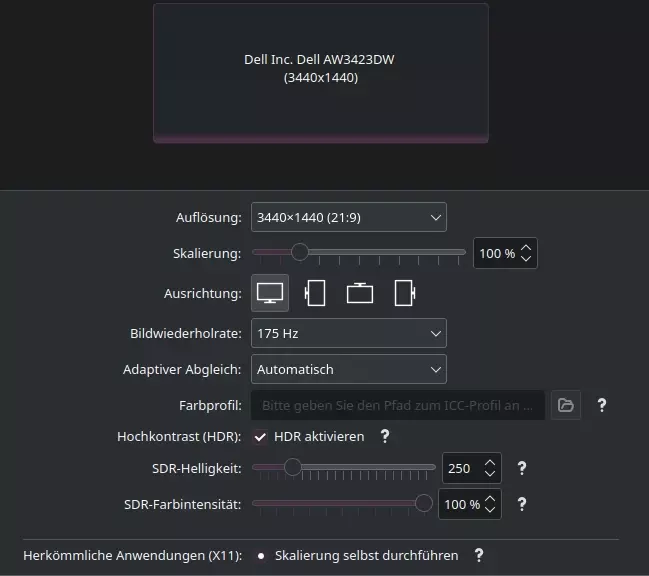Click the 'Hochkontrast (HDR):' label
This screenshot has height=576, width=649.
tap(179, 437)
